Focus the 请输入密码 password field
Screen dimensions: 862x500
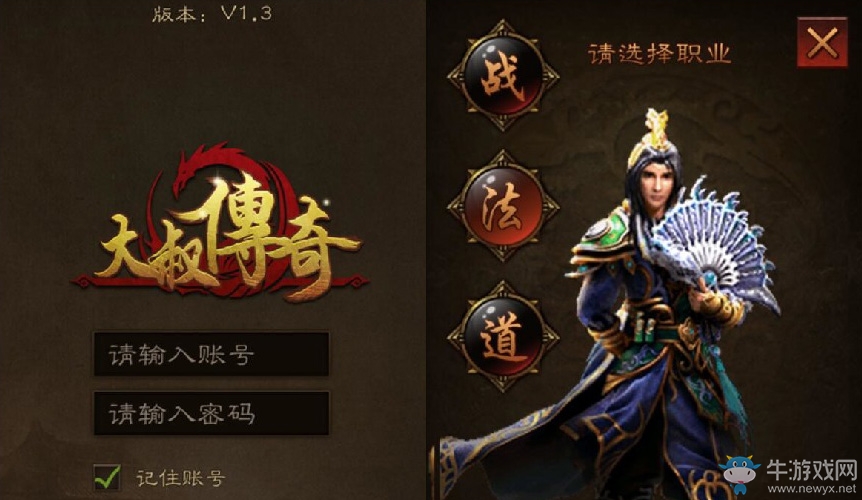pos(211,413)
